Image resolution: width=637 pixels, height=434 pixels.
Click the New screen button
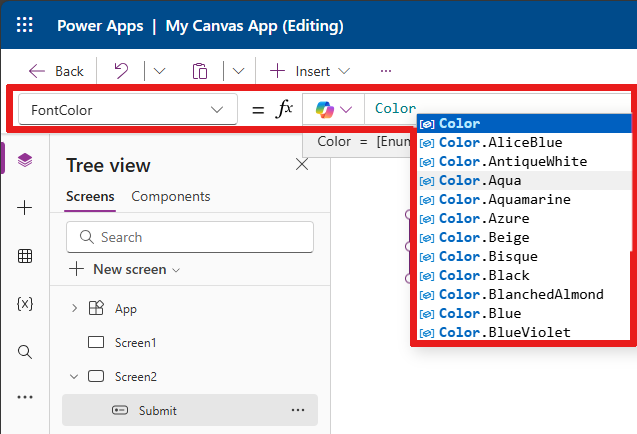[x=124, y=269]
